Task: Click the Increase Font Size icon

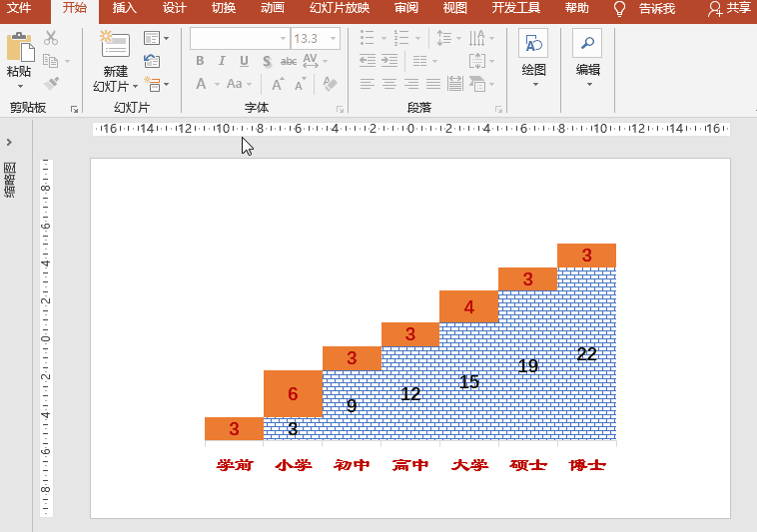Action: tap(277, 85)
